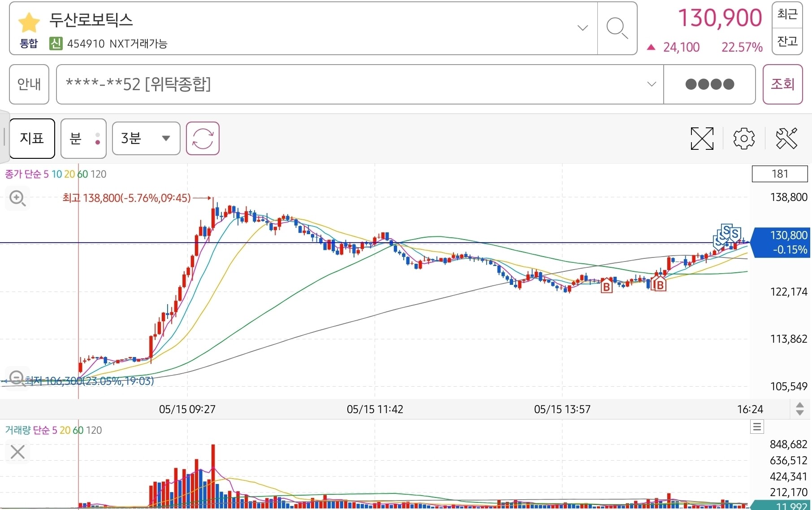Open drawing tools wrench icon
The height and width of the screenshot is (510, 812).
click(787, 138)
